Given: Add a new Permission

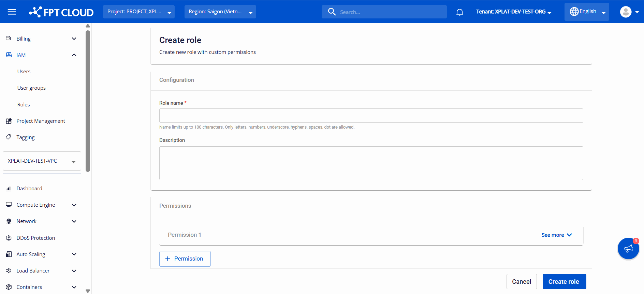Looking at the screenshot, I should click(185, 259).
